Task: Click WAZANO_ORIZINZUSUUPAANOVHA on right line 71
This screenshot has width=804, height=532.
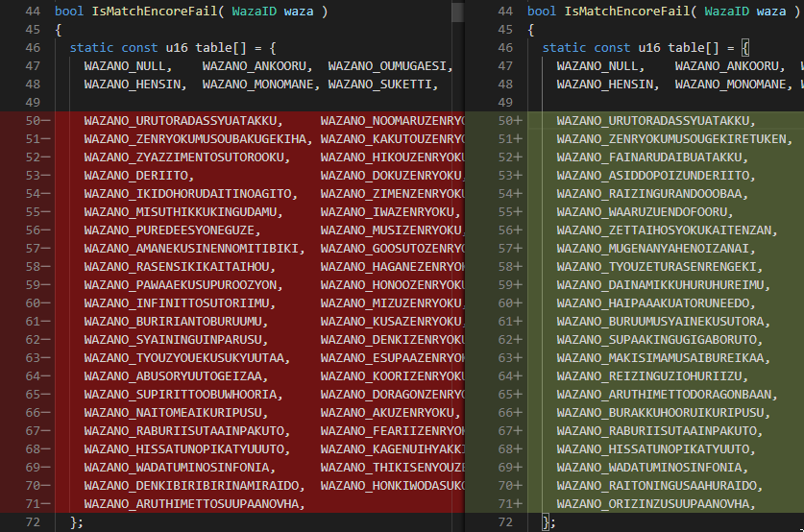Action: tap(654, 504)
